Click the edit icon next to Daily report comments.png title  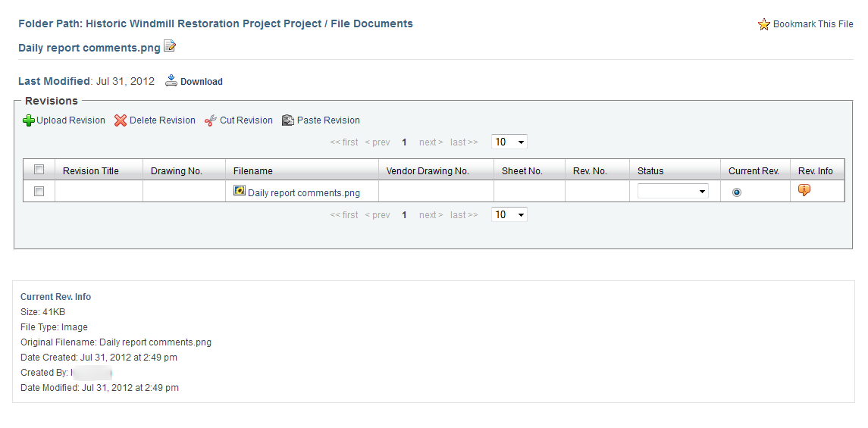[169, 46]
